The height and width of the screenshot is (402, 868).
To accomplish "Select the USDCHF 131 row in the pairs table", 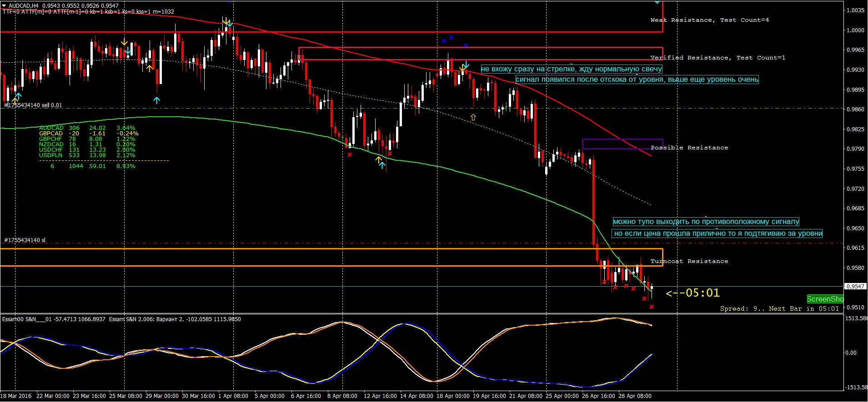I will click(87, 150).
